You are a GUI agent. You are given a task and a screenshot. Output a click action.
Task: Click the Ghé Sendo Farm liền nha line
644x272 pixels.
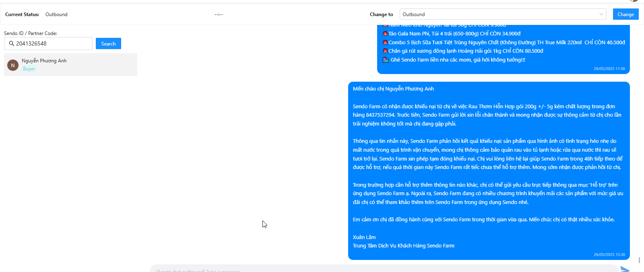[458, 60]
